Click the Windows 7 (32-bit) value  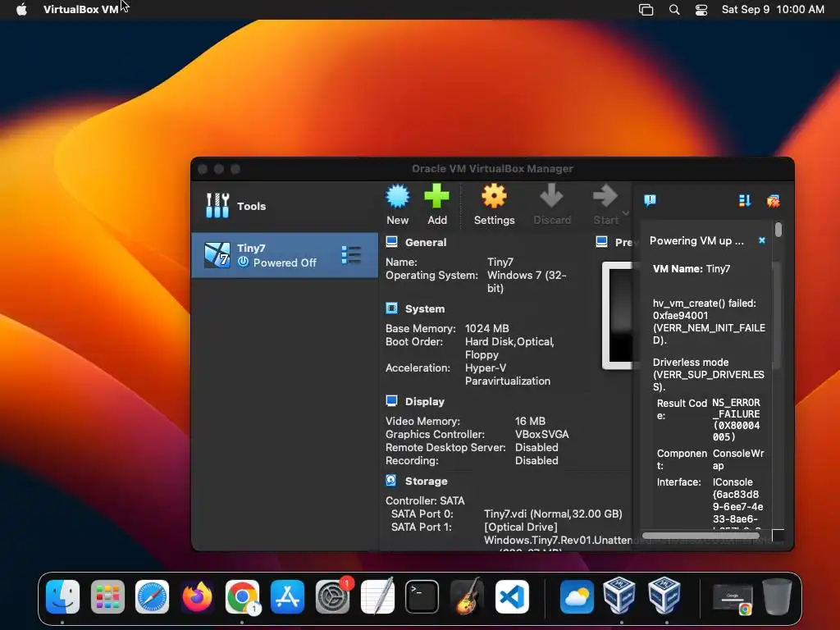tap(526, 282)
